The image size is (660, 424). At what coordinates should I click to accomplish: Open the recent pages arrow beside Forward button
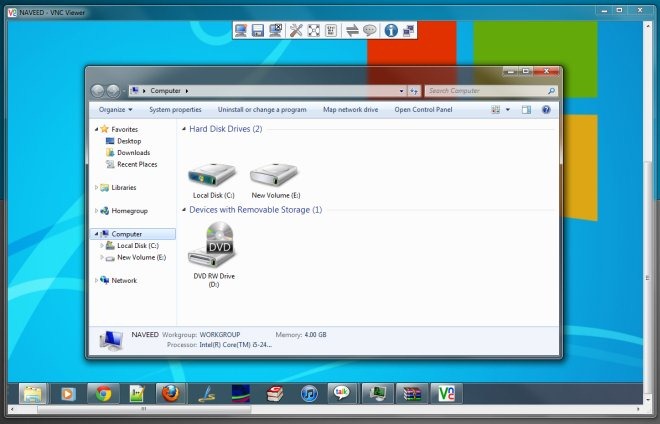point(123,91)
